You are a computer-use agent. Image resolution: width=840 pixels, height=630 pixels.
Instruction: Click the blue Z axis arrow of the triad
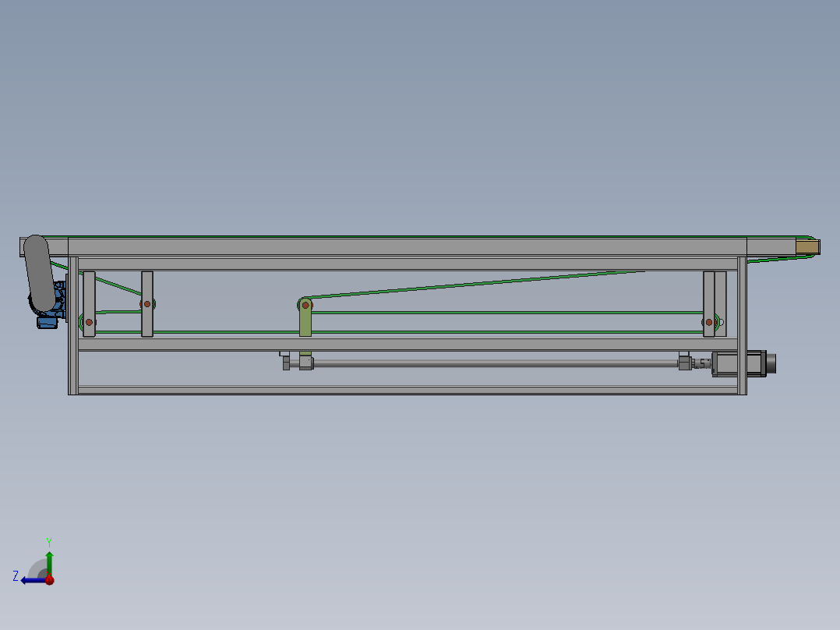pos(32,580)
